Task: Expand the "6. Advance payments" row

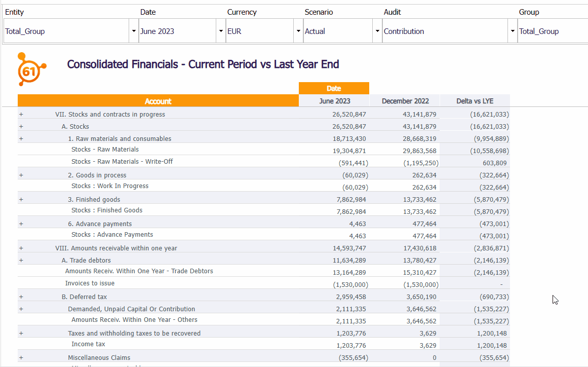Action: click(x=21, y=224)
